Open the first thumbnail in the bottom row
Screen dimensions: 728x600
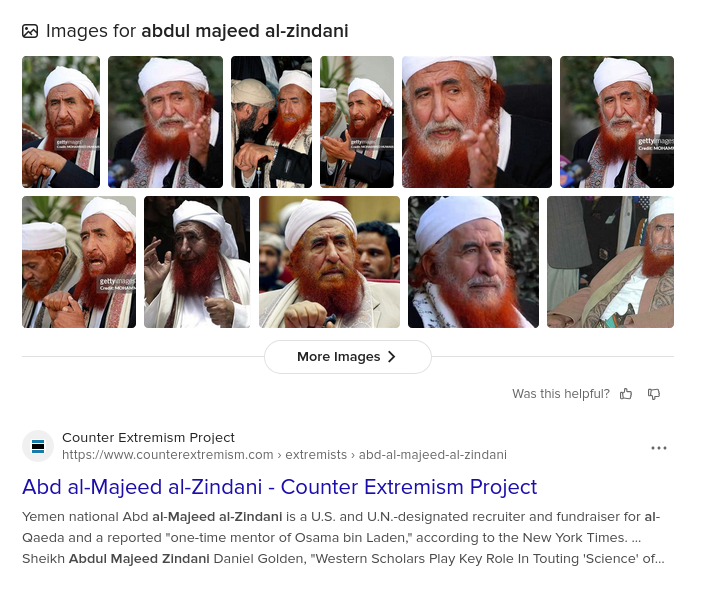79,262
